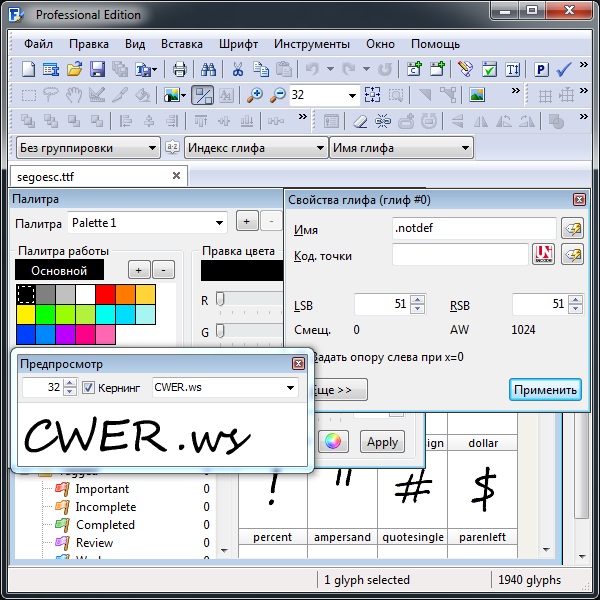
Task: Click the Имя glyph name field
Action: click(x=474, y=229)
